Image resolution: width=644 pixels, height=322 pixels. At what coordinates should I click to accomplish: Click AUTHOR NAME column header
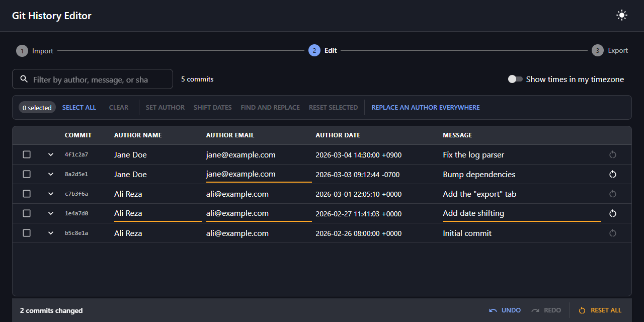point(138,135)
